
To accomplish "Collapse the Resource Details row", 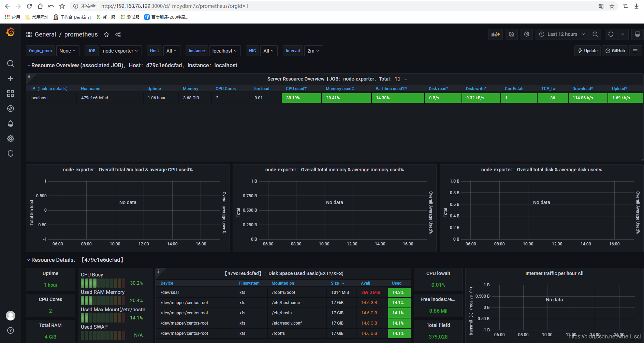I will 29,260.
